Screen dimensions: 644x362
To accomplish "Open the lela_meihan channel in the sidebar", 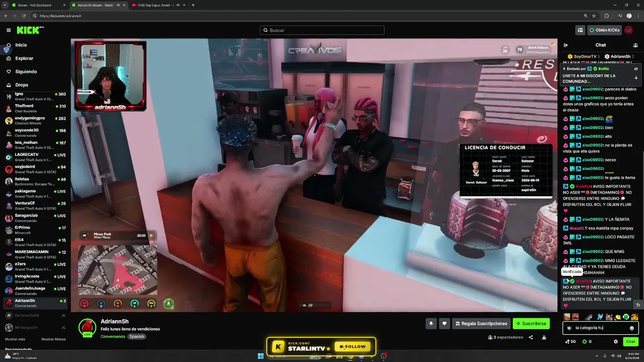I will point(35,145).
